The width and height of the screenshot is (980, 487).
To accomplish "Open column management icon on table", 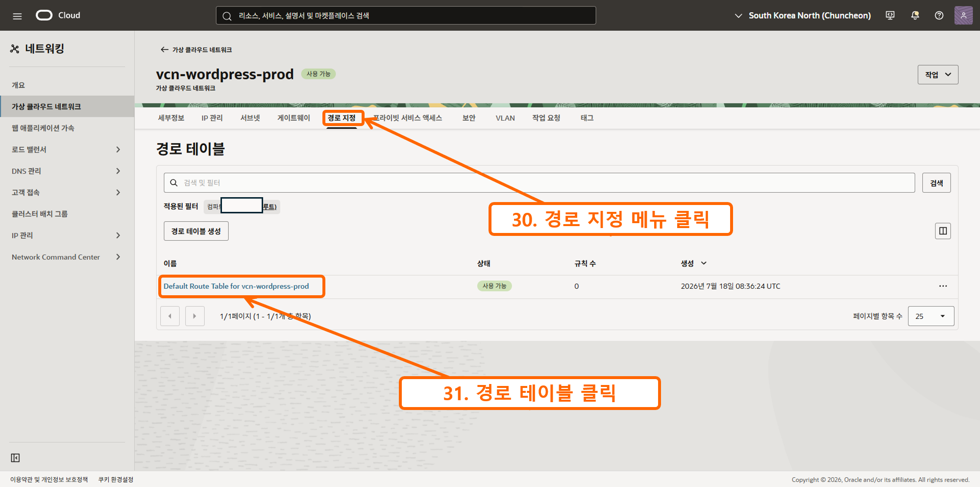I will 943,231.
